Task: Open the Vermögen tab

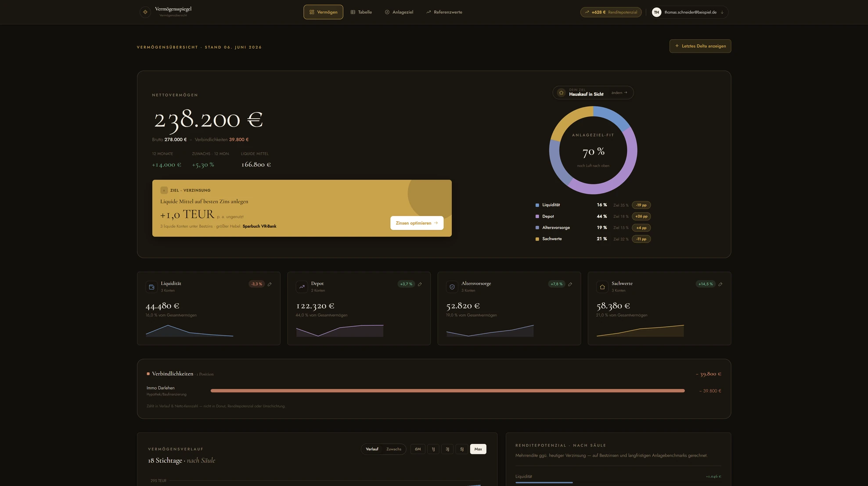Action: tap(323, 12)
